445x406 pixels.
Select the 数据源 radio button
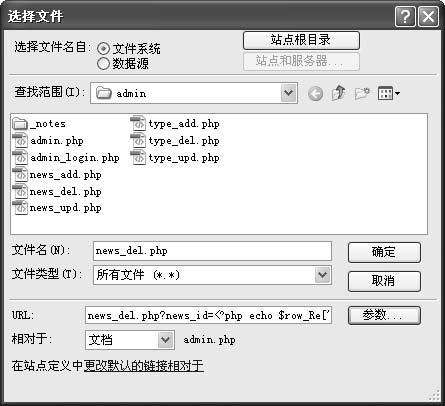pos(103,63)
